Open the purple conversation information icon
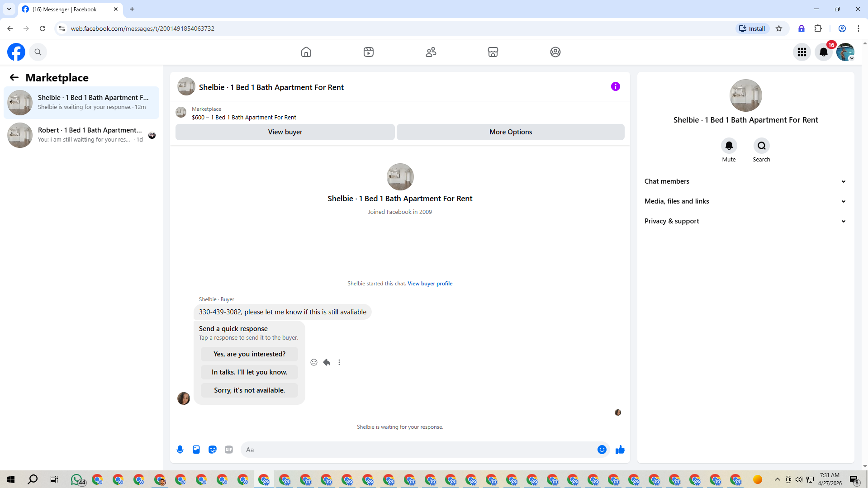This screenshot has height=488, width=868. tap(616, 86)
